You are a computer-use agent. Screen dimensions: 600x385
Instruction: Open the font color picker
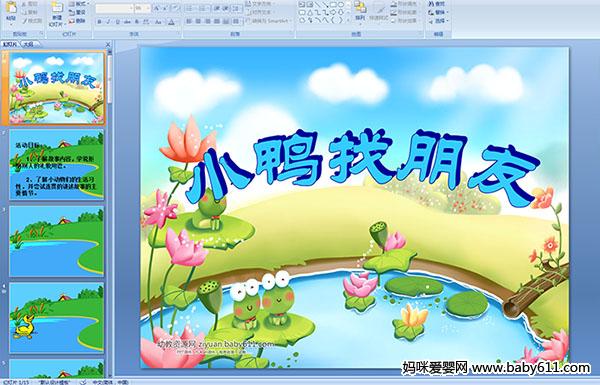pos(171,22)
